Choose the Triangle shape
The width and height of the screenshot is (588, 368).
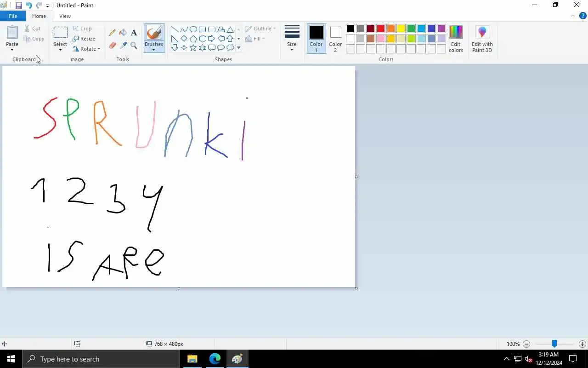(230, 29)
